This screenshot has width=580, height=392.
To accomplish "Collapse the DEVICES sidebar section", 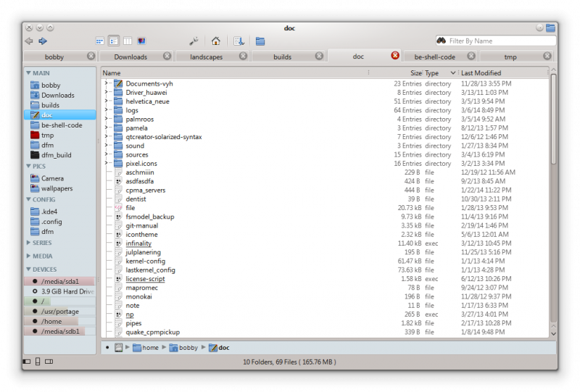I will coord(28,270).
